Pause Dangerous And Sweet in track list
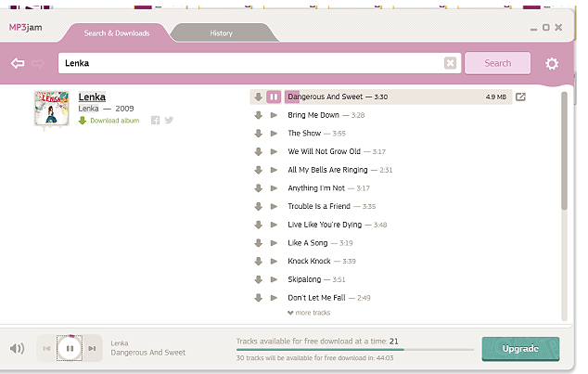This screenshot has width=588, height=374. tap(274, 97)
